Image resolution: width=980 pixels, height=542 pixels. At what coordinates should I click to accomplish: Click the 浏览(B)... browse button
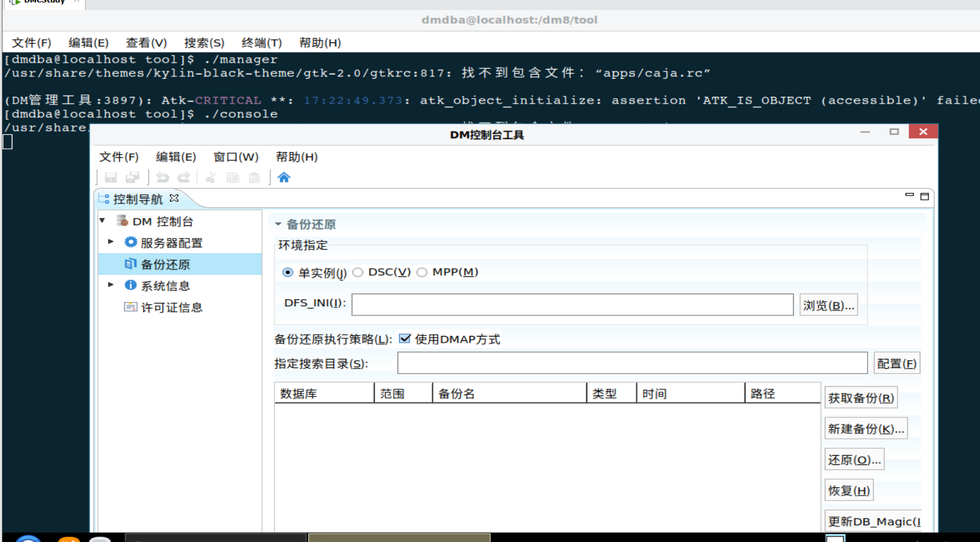pos(829,305)
